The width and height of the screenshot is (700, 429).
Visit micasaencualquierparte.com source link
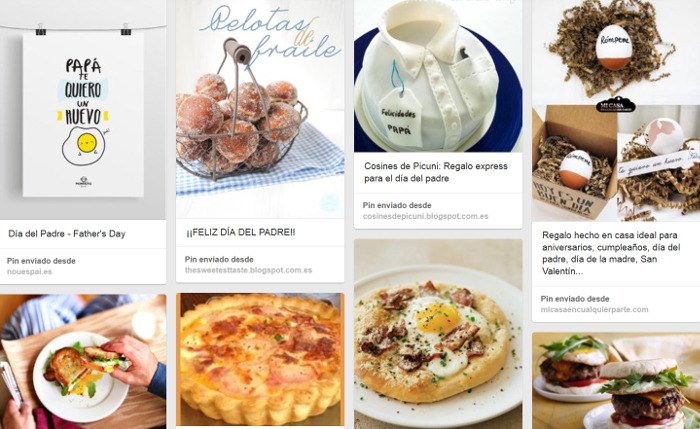tap(594, 309)
